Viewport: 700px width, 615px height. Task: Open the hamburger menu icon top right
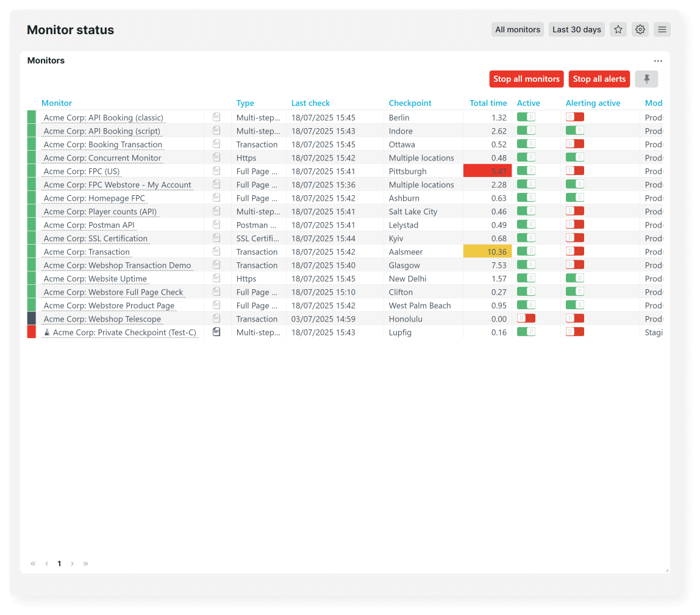coord(662,29)
